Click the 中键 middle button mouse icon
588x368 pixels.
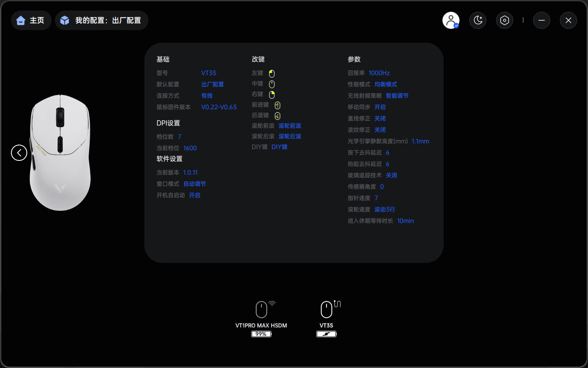click(x=272, y=84)
